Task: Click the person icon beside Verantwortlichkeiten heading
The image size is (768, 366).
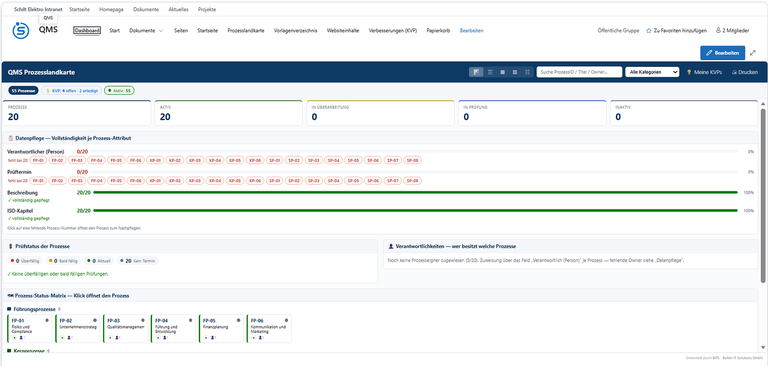Action: pyautogui.click(x=391, y=246)
